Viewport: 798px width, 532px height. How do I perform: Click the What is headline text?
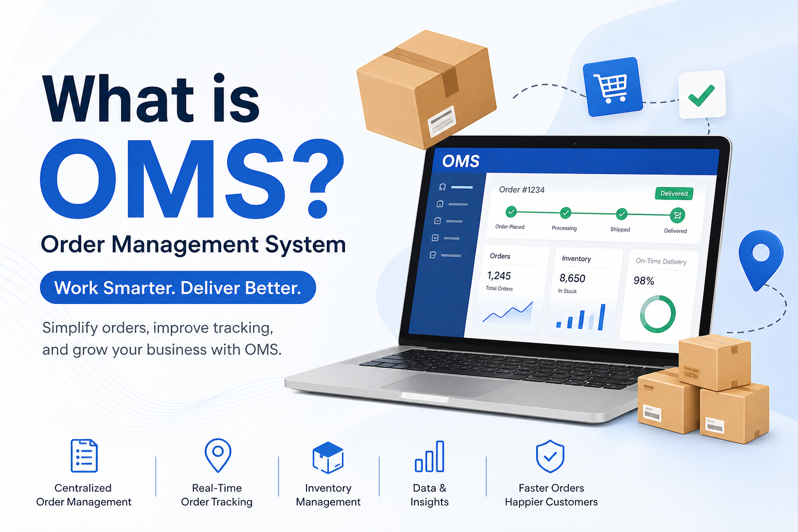click(x=151, y=99)
